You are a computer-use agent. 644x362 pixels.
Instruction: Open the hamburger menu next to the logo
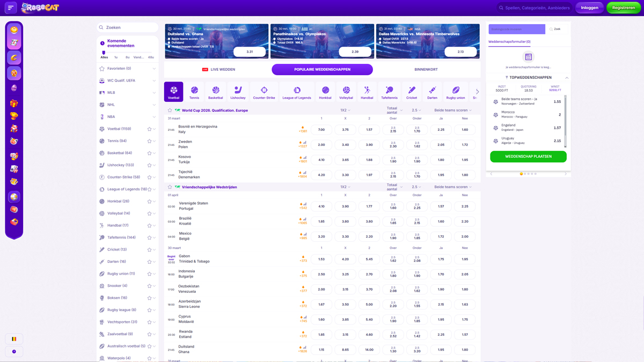click(10, 8)
